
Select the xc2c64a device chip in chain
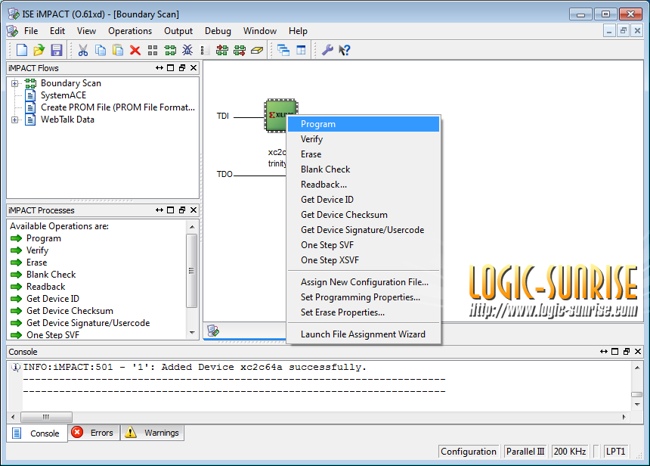[276, 115]
